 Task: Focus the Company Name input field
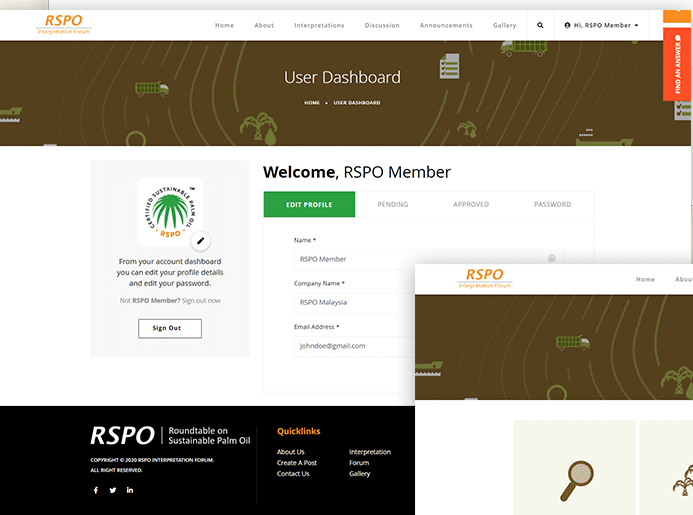coord(354,302)
